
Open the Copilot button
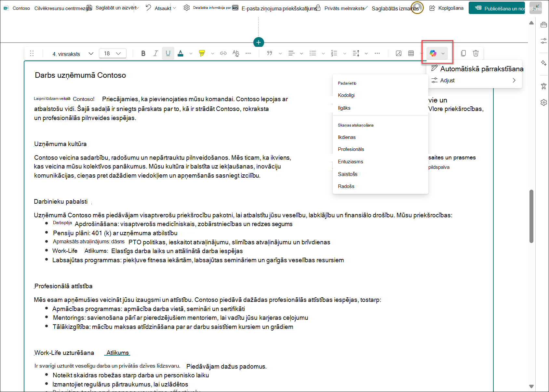(x=433, y=53)
